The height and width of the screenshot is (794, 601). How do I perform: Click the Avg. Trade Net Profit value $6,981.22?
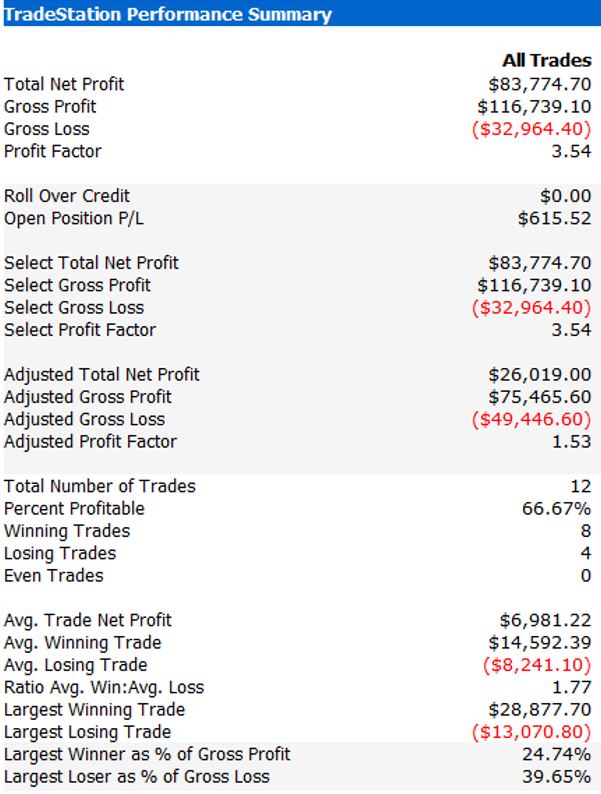(545, 620)
